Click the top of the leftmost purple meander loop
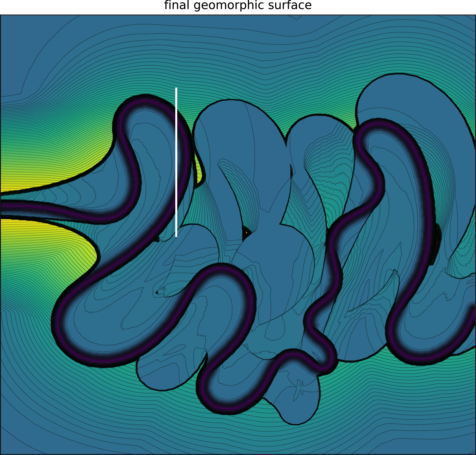 [x=145, y=101]
